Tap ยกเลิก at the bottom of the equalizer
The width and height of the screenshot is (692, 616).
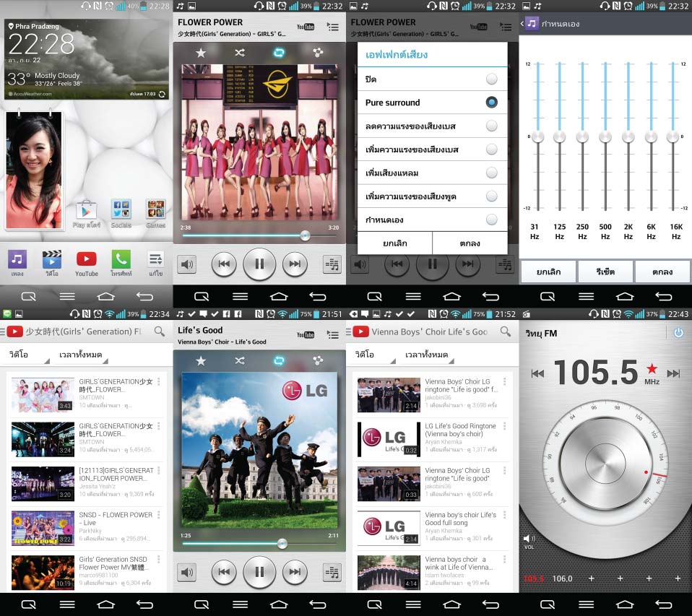pyautogui.click(x=548, y=272)
